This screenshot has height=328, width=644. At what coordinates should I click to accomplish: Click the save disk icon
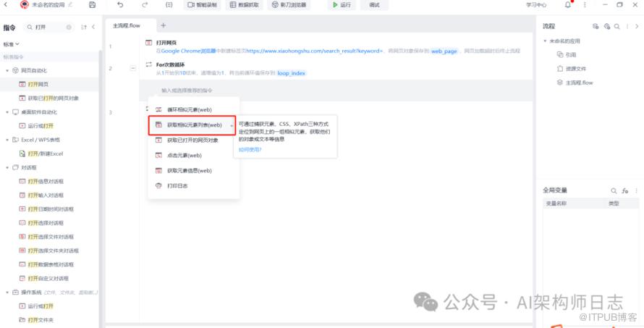click(x=93, y=4)
